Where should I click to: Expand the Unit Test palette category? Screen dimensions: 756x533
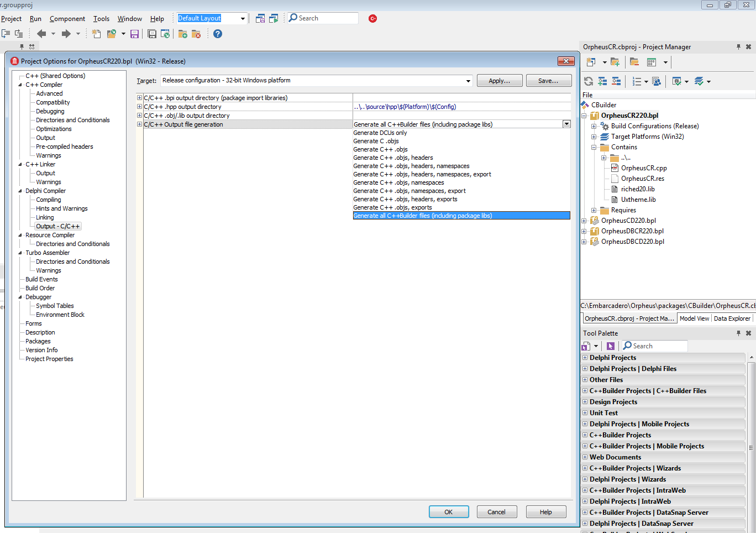point(585,413)
